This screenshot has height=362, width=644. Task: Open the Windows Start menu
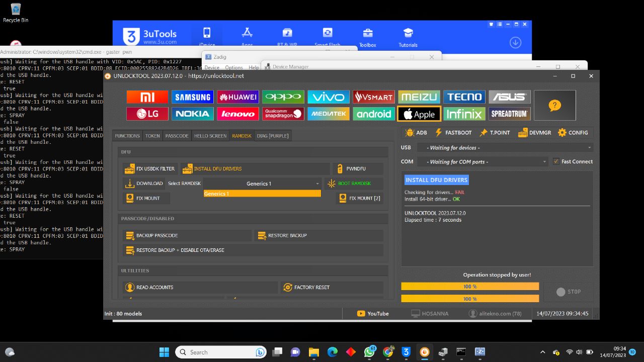point(164,352)
